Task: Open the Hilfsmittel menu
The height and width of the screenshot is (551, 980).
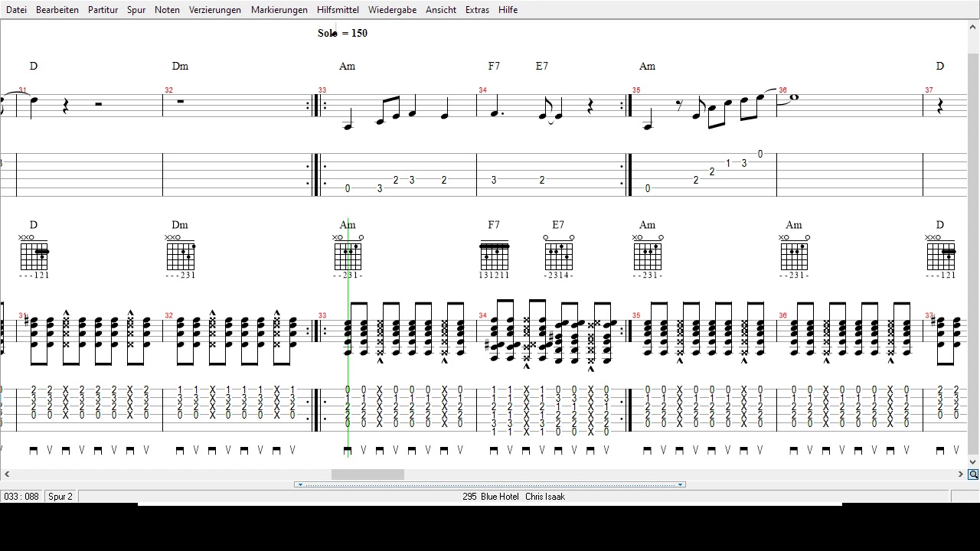Action: 338,10
